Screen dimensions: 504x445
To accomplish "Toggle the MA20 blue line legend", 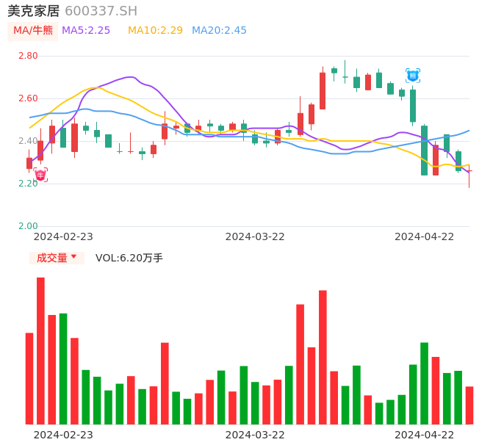I will click(x=219, y=30).
